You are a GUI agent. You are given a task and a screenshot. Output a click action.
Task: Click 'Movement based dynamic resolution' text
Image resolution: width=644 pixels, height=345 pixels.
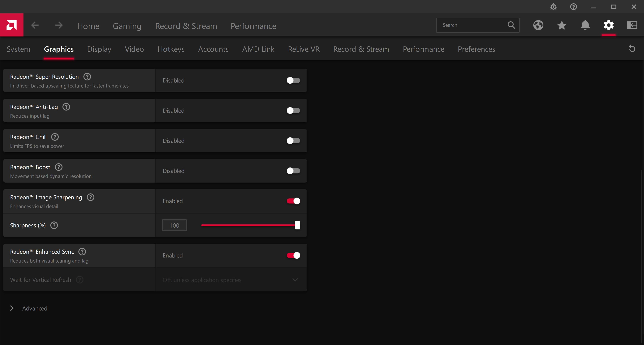click(51, 176)
